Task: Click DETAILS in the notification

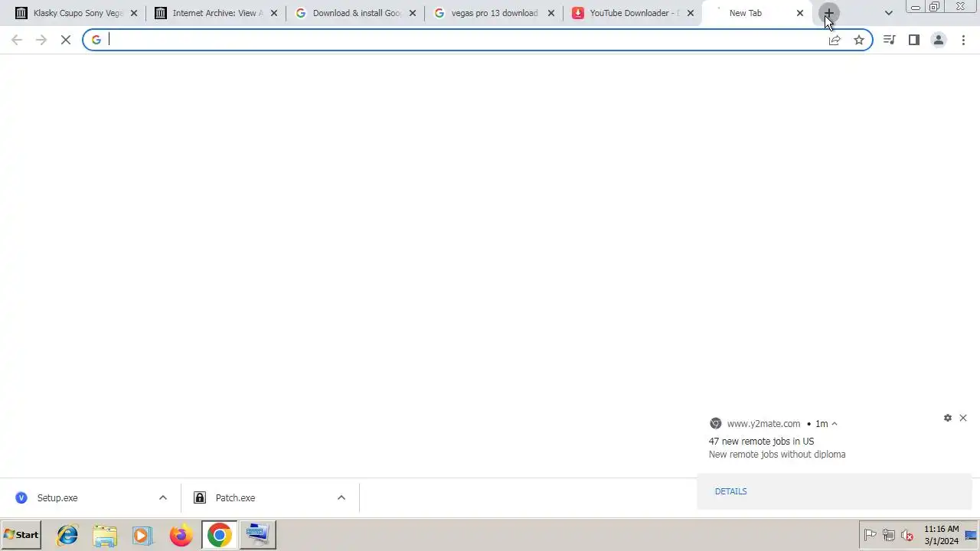Action: click(x=730, y=491)
